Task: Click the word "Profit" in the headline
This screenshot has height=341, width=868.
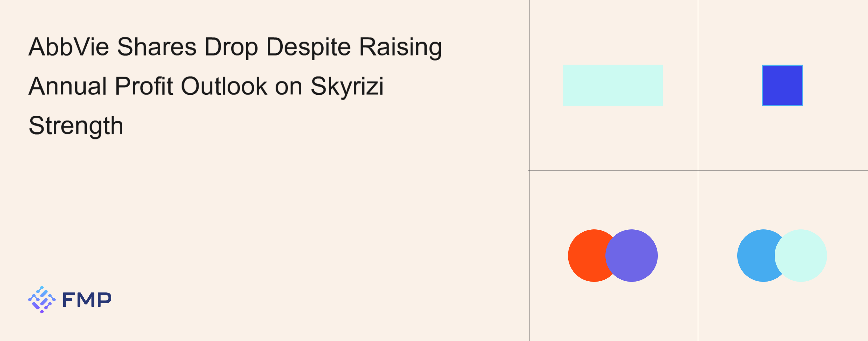Action: point(144,86)
